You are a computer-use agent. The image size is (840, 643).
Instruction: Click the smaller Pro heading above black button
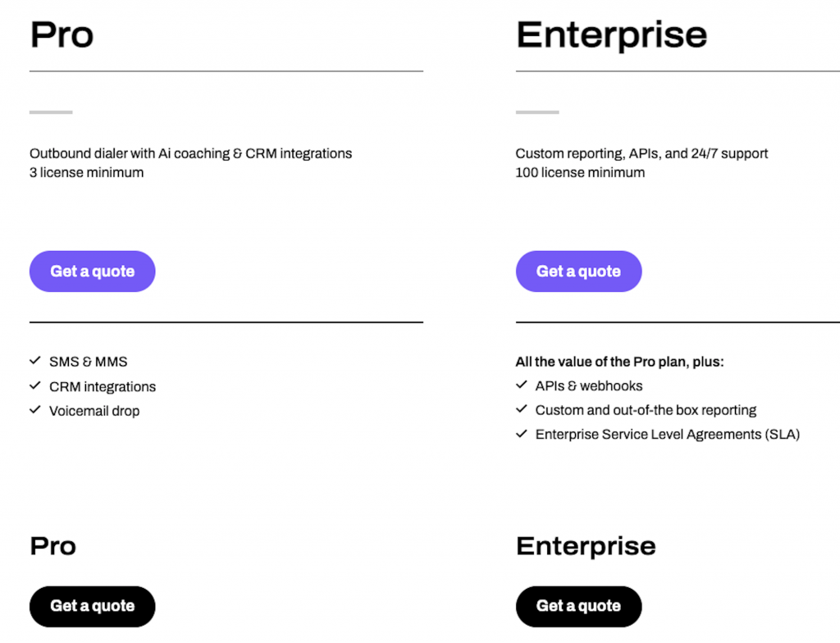[x=53, y=546]
